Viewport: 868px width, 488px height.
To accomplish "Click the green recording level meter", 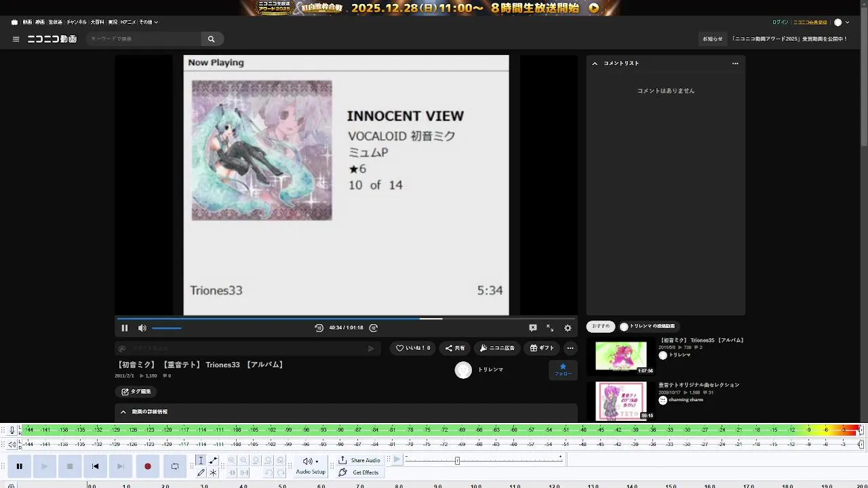I will click(439, 430).
